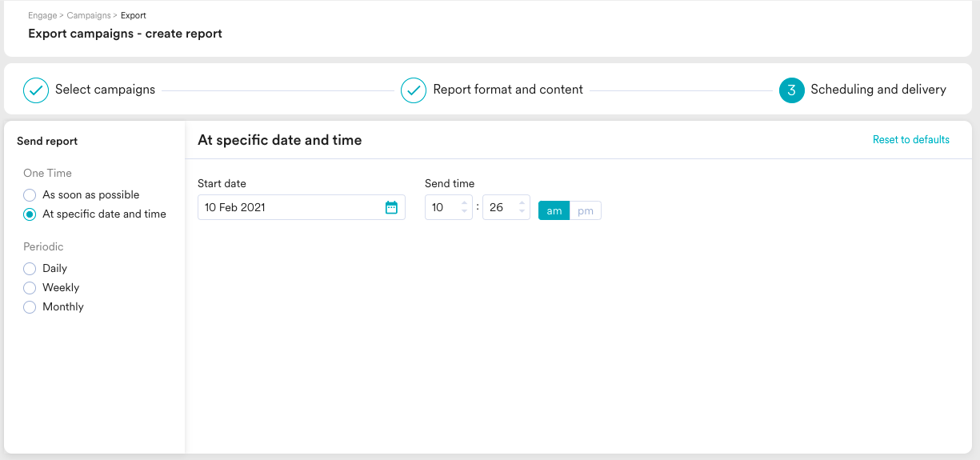
Task: Click the Select campaigns checkmark step icon
Action: (x=36, y=90)
